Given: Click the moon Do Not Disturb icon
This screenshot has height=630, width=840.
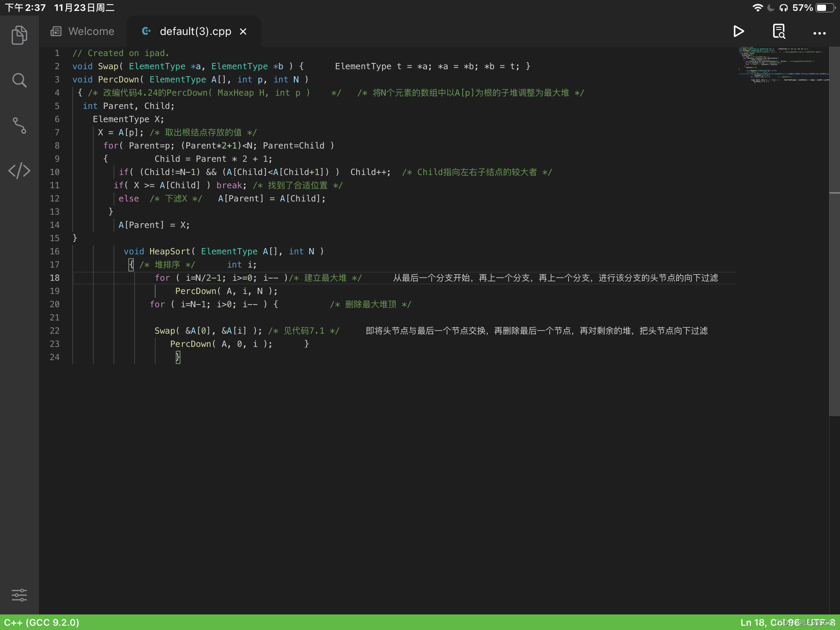Looking at the screenshot, I should [771, 8].
